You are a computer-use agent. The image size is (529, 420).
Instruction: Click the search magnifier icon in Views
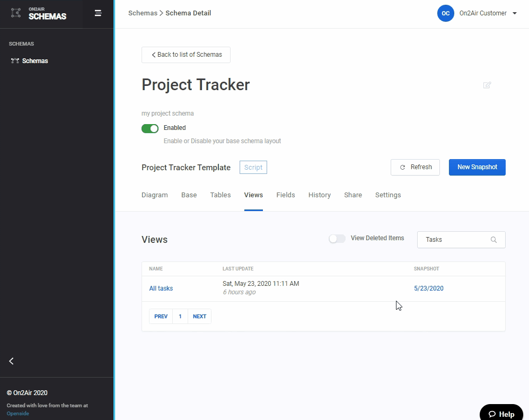pos(493,240)
